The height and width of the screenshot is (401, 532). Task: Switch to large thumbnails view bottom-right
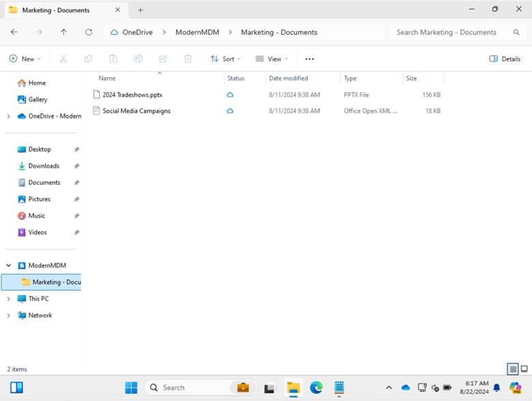pyautogui.click(x=524, y=369)
